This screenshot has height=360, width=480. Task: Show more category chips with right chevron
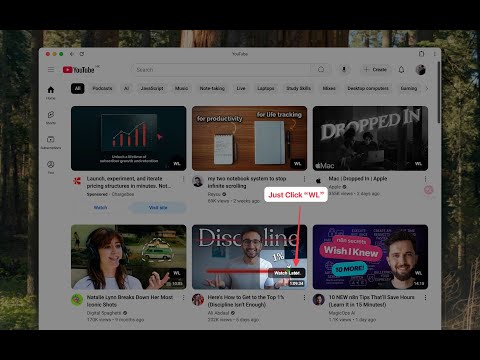[x=427, y=88]
